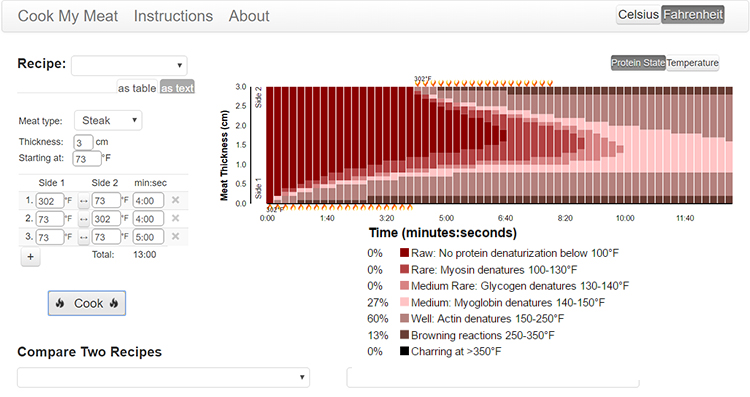Click the Medium pink legend color swatch
The image size is (750, 397).
[404, 302]
